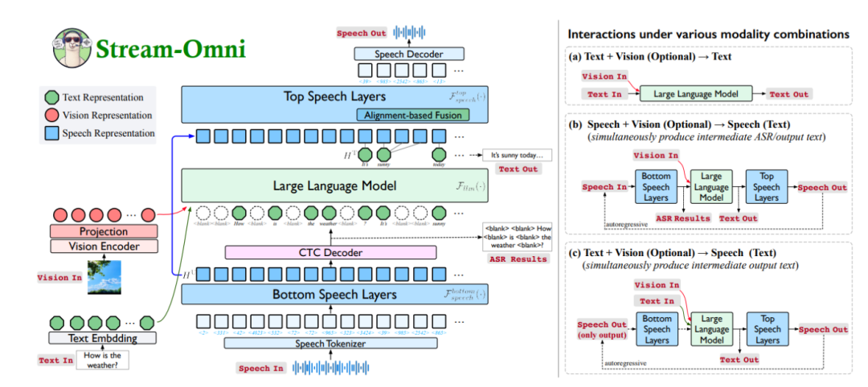This screenshot has width=868, height=387.
Task: Click the Projection block
Action: tap(104, 232)
